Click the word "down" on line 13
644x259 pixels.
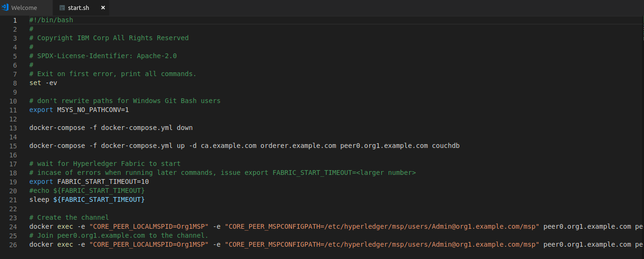click(x=185, y=128)
